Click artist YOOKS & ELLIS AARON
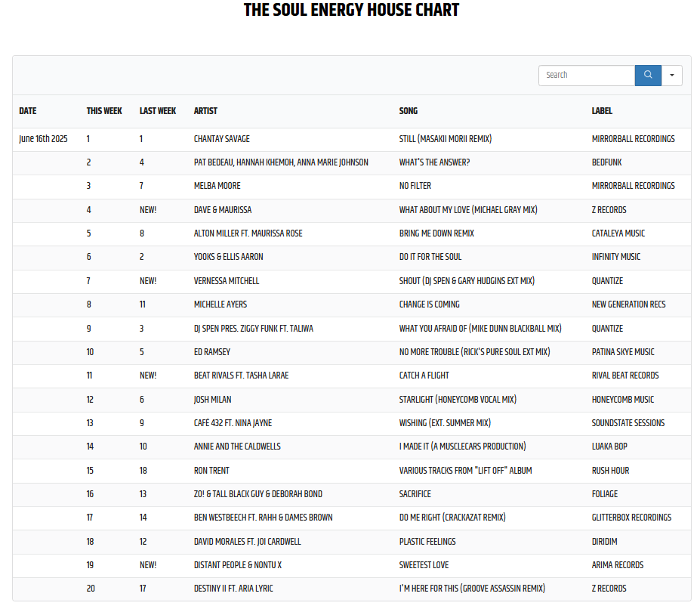This screenshot has width=700, height=612. 228,257
